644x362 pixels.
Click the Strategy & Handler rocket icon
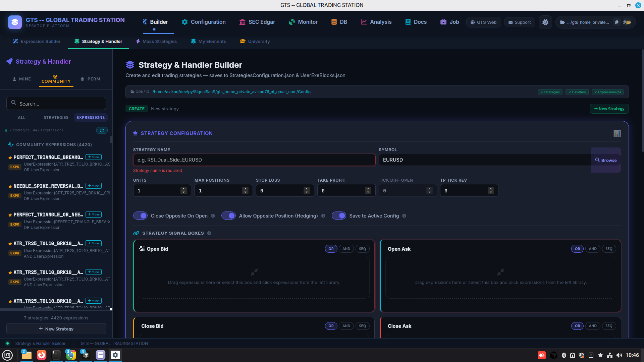10,61
